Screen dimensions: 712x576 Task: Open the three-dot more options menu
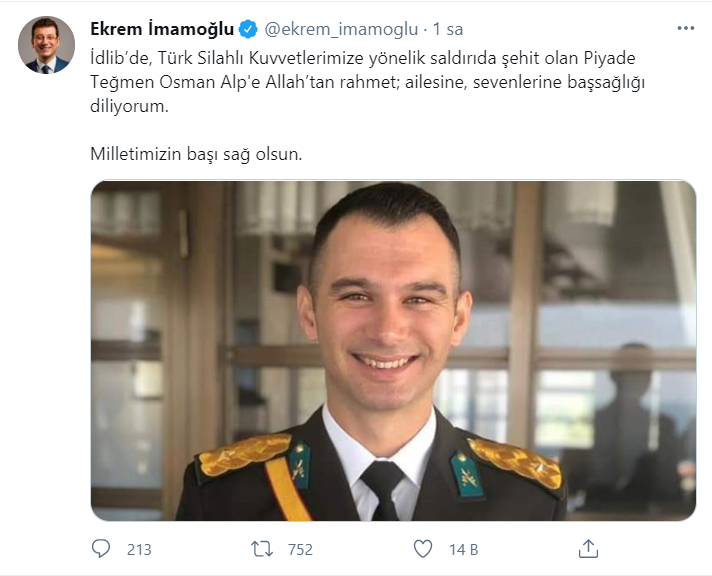686,28
